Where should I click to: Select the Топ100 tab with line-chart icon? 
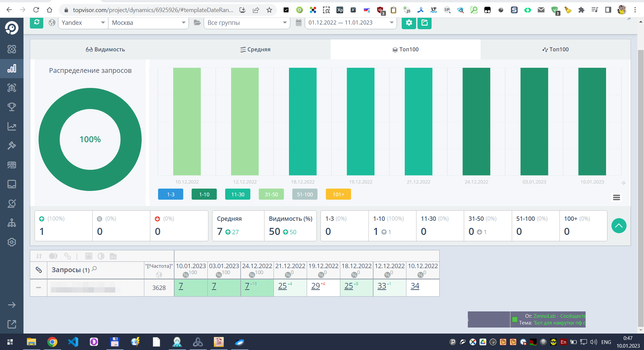(555, 49)
